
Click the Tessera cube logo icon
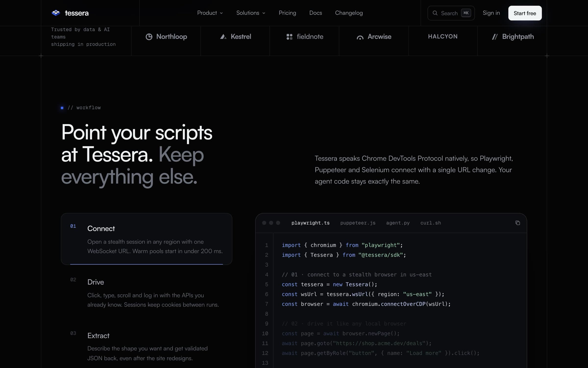[56, 13]
